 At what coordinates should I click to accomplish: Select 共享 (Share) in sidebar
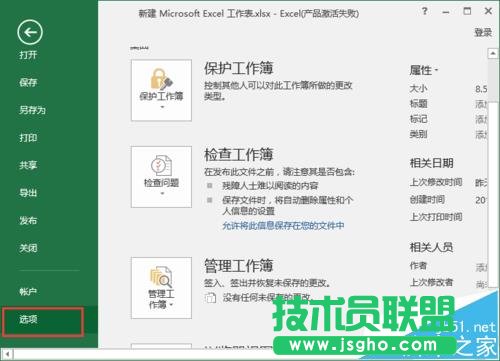pyautogui.click(x=28, y=165)
